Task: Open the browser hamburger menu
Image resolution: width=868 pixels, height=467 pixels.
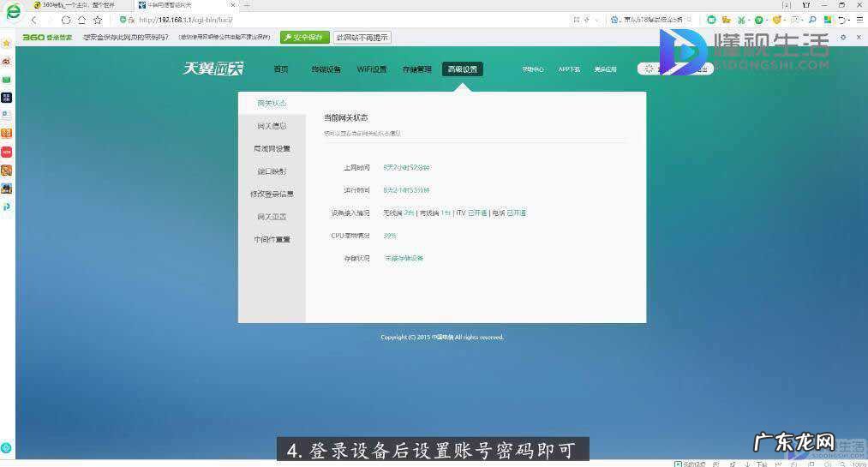Action: [x=859, y=20]
